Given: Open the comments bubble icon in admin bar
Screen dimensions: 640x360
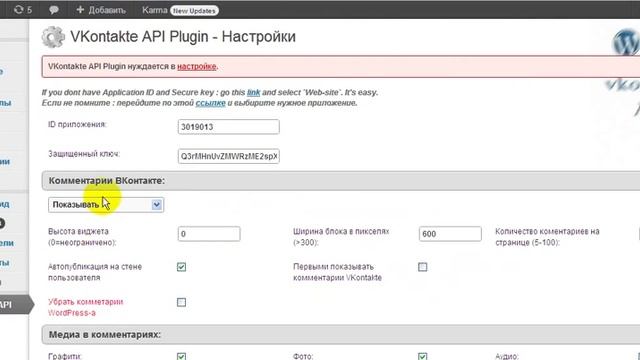Looking at the screenshot, I should point(53,10).
